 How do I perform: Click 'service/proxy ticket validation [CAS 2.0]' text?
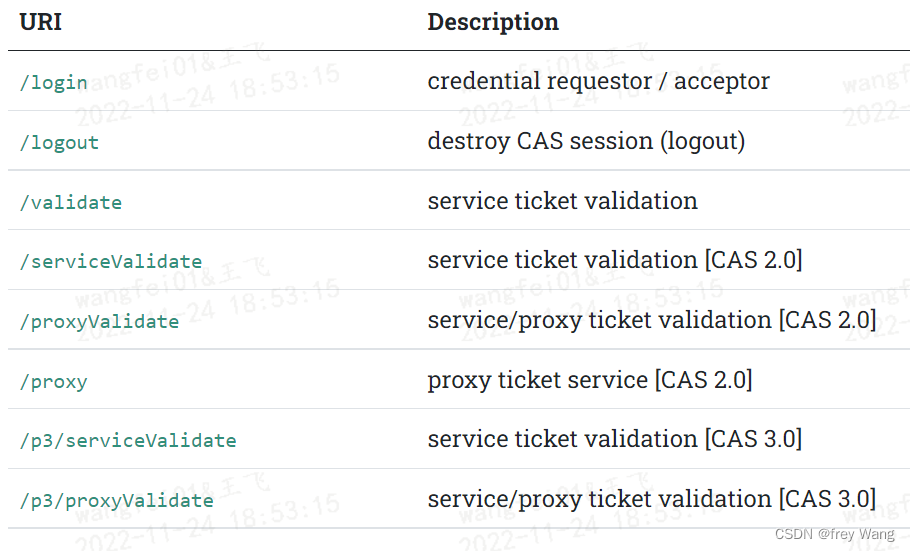[651, 320]
